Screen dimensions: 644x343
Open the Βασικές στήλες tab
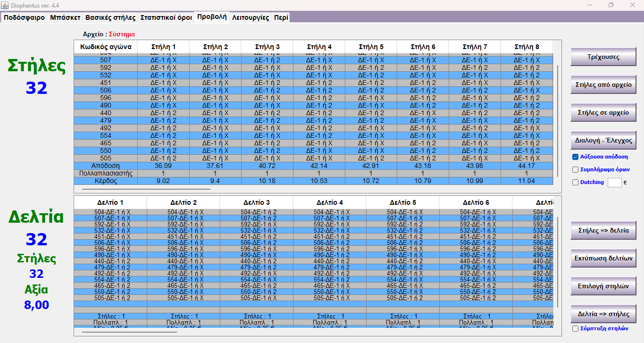point(110,17)
